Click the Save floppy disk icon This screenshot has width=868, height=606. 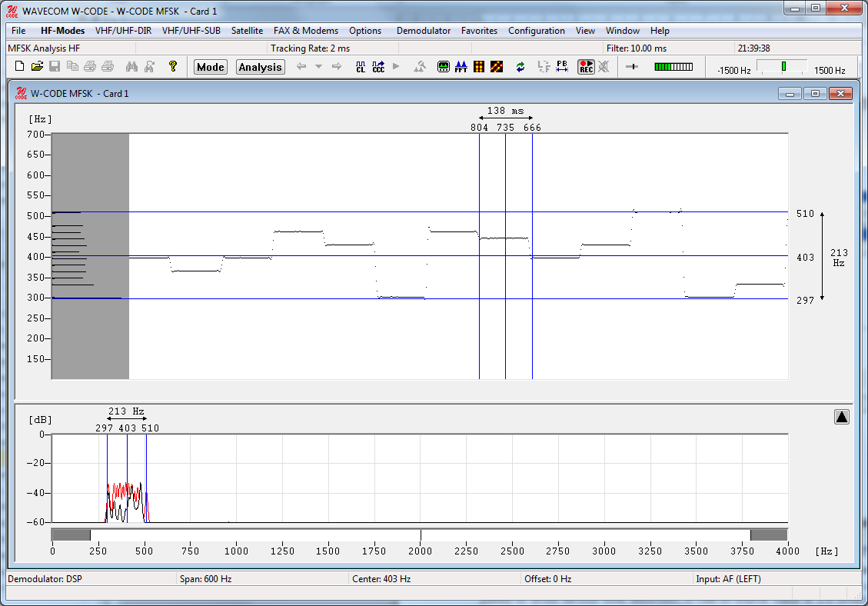[55, 66]
